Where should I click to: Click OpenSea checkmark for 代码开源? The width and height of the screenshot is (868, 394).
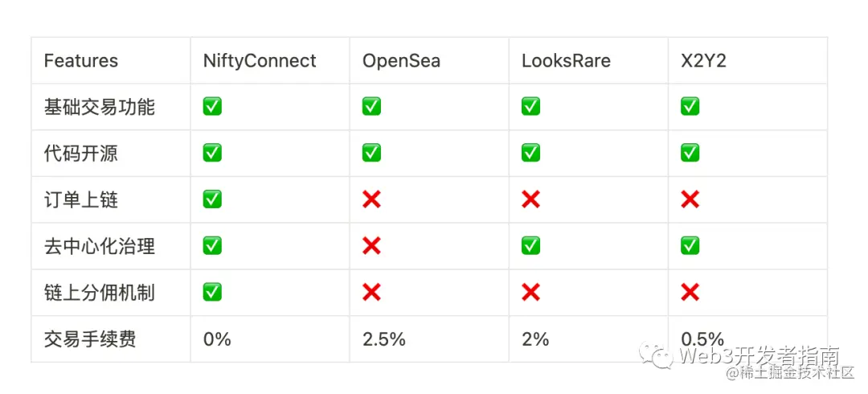pyautogui.click(x=371, y=153)
